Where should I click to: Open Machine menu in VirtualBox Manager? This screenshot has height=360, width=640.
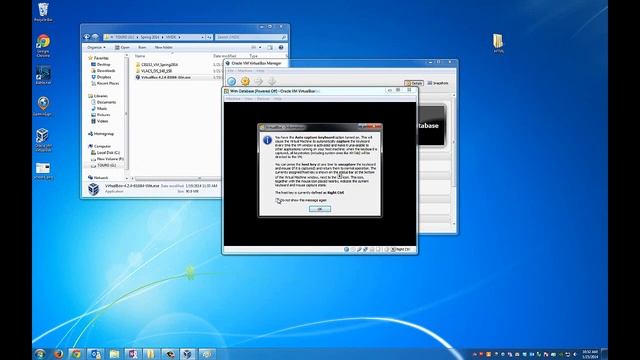point(245,71)
